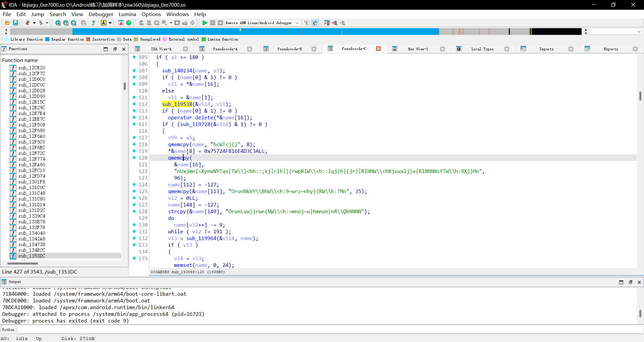Toggle breakpoint dot on line 120
This screenshot has height=342, width=644.
pos(134,158)
